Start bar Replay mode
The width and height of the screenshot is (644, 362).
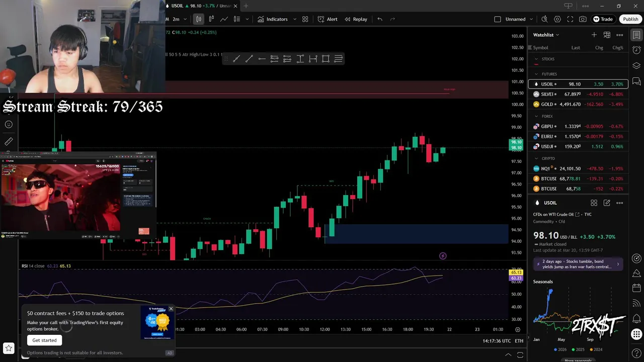tap(356, 19)
